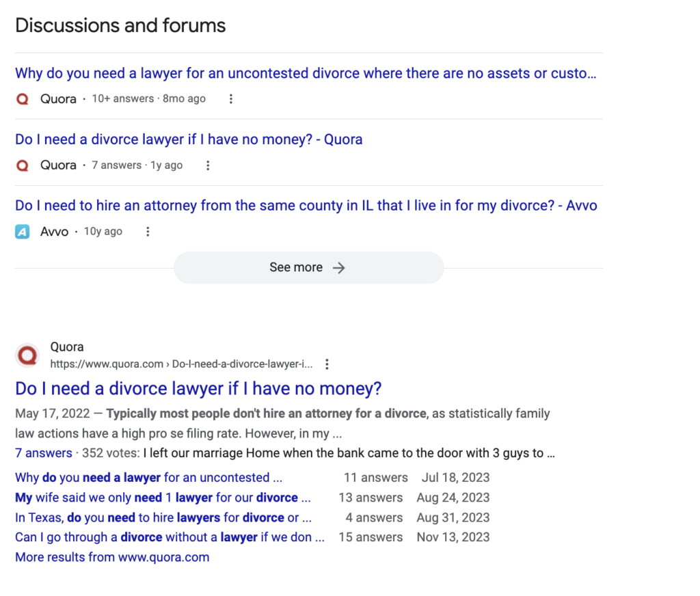This screenshot has height=596, width=700.
Task: Click the '352 votes' text in the snippet
Action: point(109,453)
